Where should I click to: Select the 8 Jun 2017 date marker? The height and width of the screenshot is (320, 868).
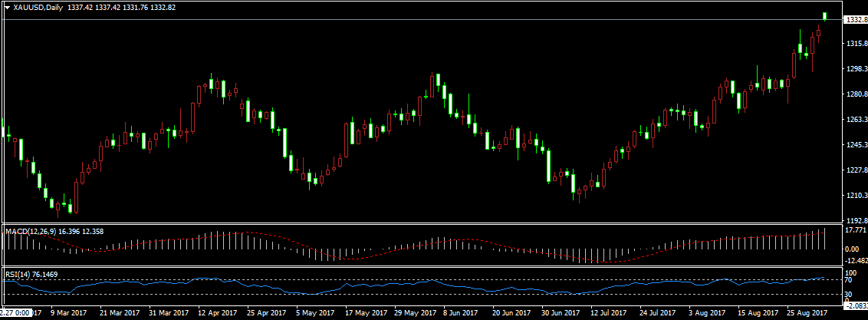pos(443,313)
